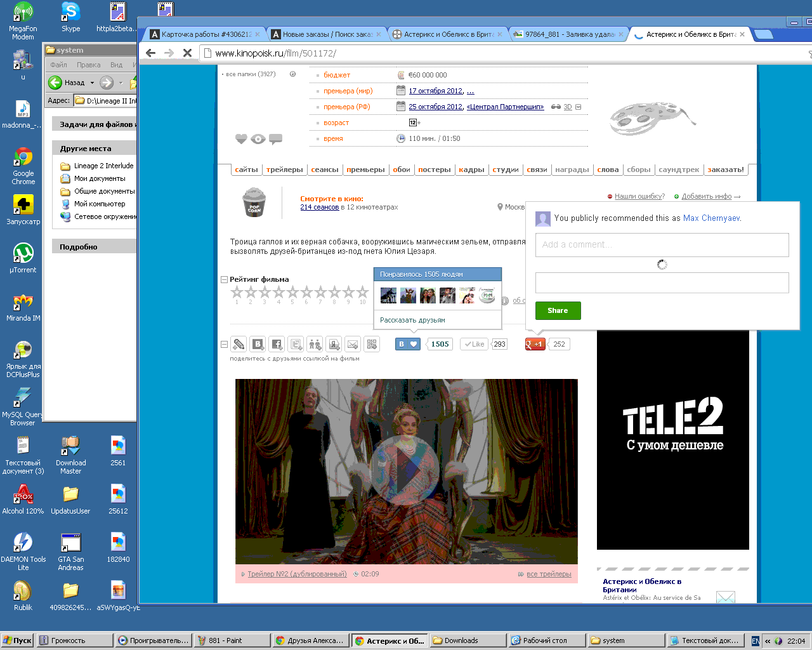Rate the film 1 star
Viewport: 812px width, 650px height.
[237, 292]
